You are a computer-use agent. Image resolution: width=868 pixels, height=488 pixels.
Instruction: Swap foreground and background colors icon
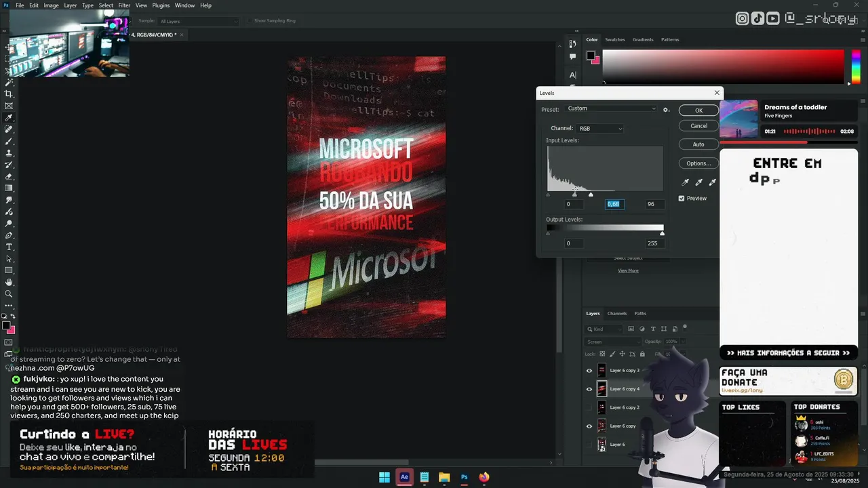(x=13, y=317)
